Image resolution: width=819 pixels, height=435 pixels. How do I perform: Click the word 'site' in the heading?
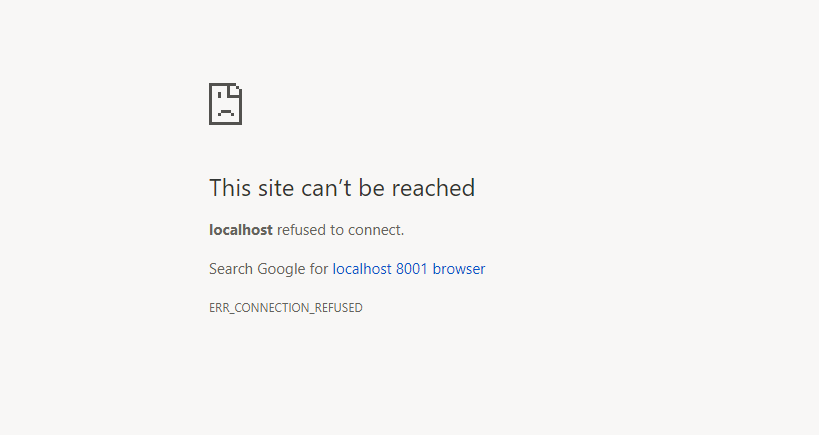coord(276,188)
